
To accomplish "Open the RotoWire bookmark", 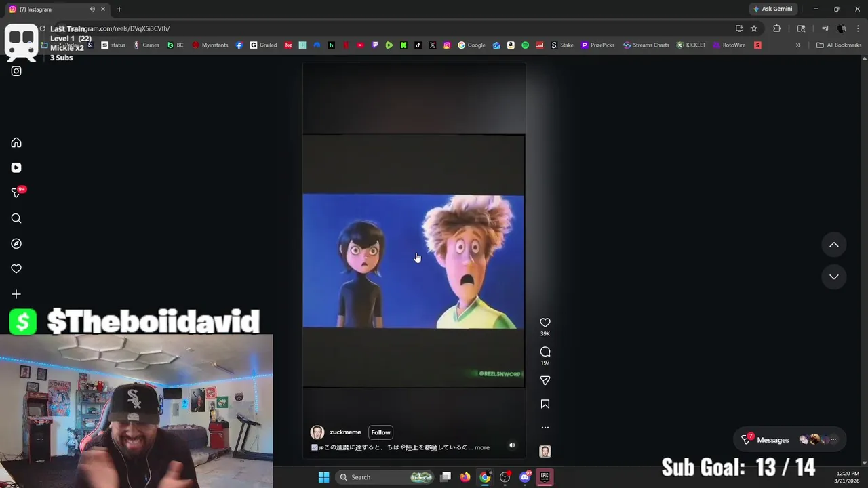I will [729, 45].
